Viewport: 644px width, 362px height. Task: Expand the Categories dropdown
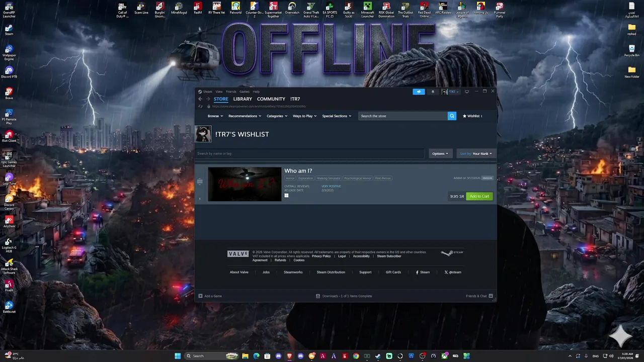point(277,116)
